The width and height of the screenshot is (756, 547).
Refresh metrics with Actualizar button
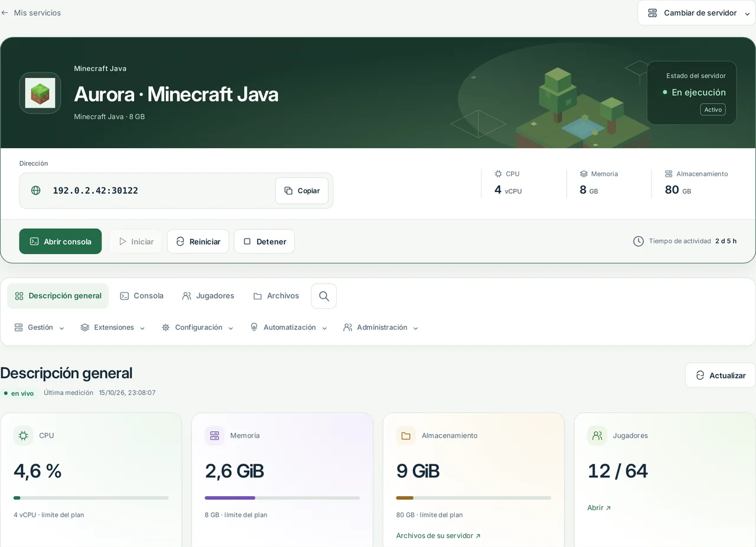click(720, 375)
